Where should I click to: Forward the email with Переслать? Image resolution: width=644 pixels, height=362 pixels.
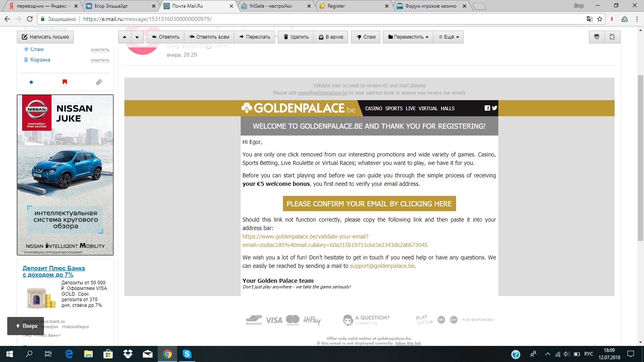tap(255, 37)
